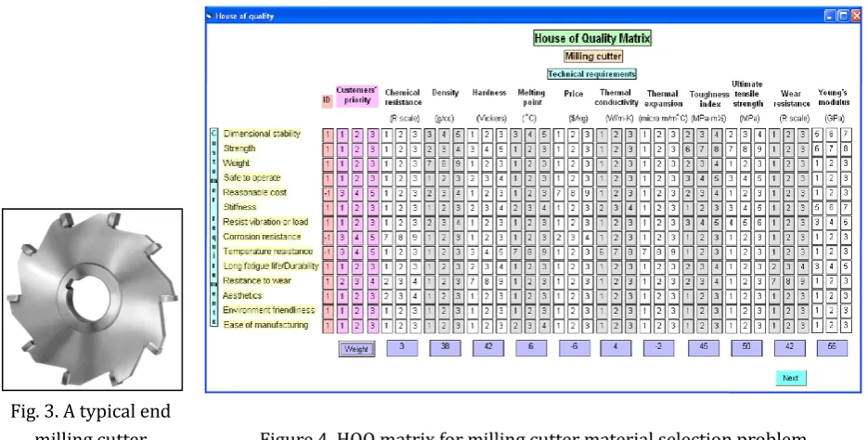Click the House of Quality Matrix title

coord(592,38)
